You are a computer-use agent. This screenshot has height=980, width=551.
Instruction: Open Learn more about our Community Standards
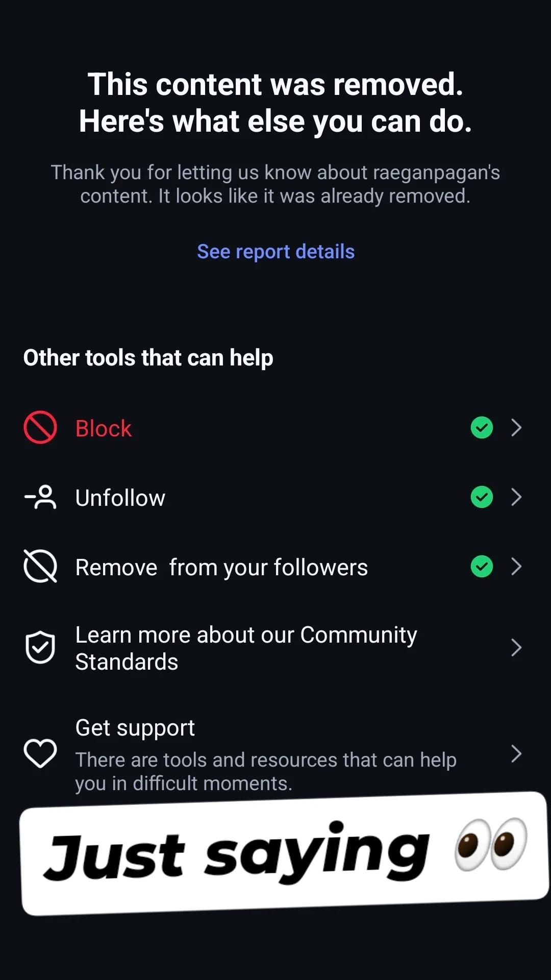[x=246, y=648]
